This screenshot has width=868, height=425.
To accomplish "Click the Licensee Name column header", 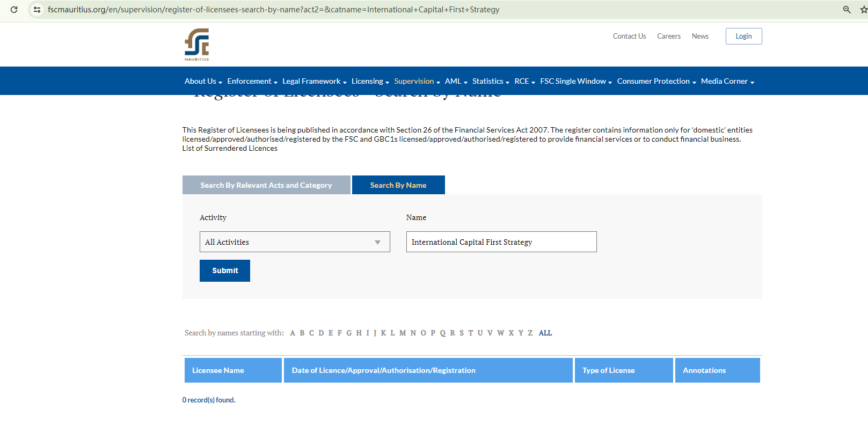I will 233,370.
